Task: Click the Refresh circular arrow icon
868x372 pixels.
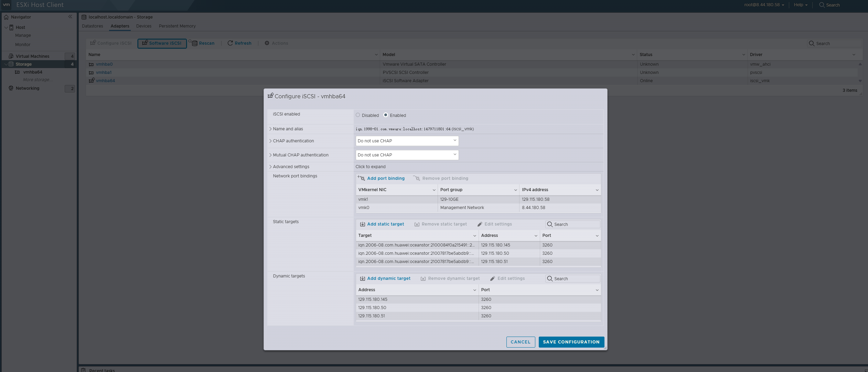Action: pyautogui.click(x=230, y=43)
